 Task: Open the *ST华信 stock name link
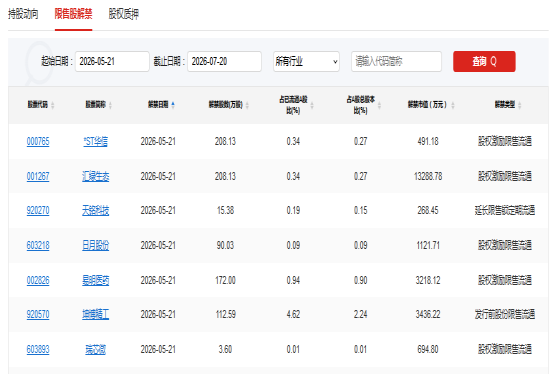click(x=96, y=142)
